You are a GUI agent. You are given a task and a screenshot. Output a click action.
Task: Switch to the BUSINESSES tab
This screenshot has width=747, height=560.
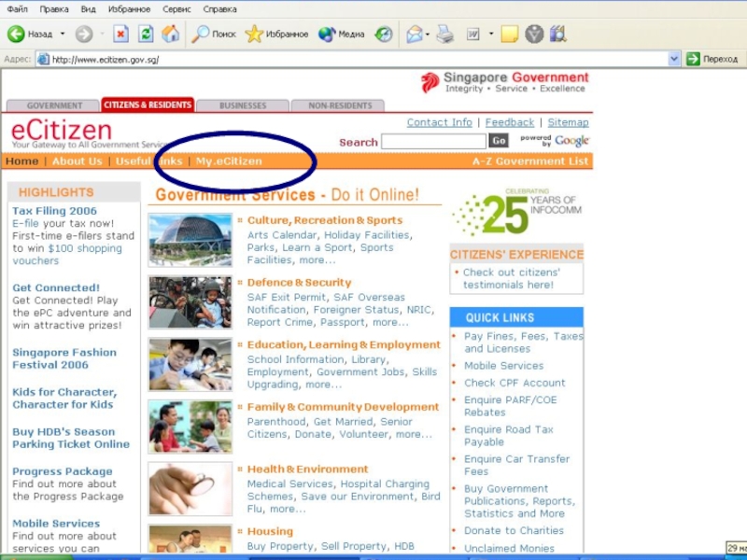pos(243,105)
